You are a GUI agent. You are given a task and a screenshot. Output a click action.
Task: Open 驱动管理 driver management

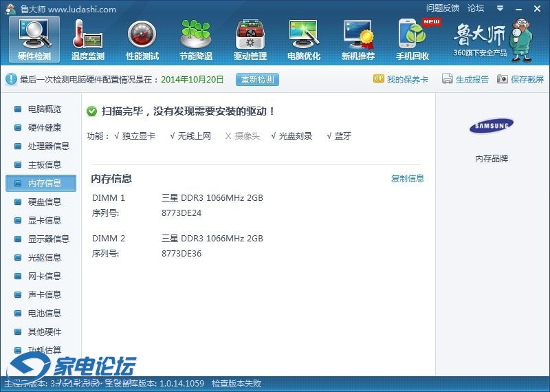coord(250,40)
